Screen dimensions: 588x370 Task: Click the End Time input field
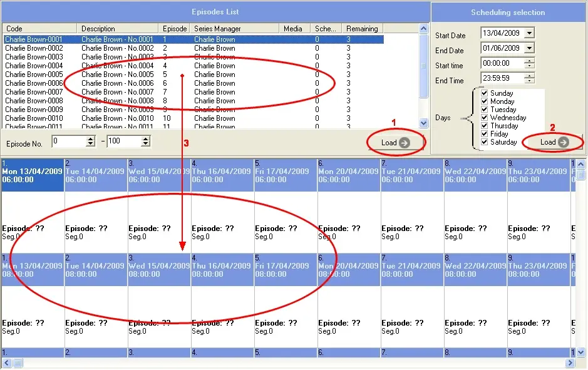coord(502,79)
